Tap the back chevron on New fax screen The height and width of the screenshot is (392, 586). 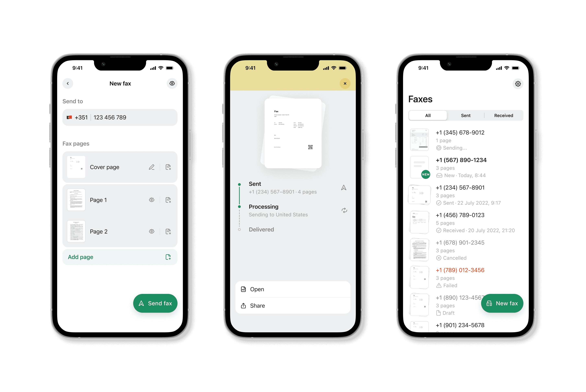[67, 84]
